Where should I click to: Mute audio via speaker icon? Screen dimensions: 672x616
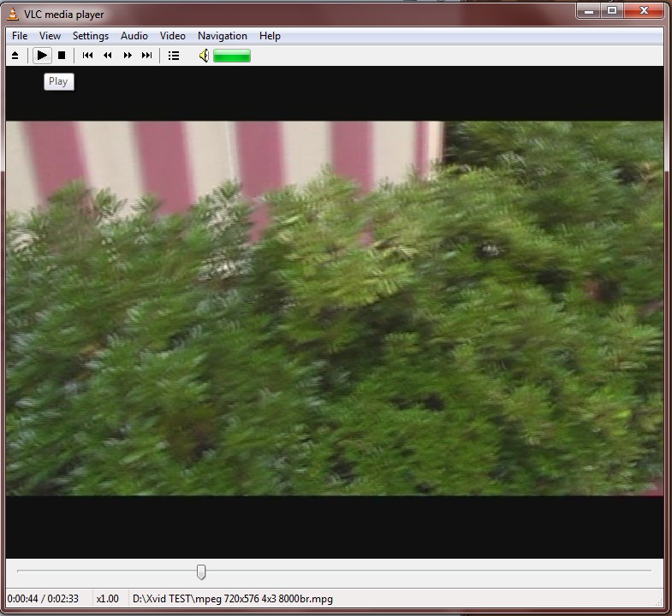[204, 56]
